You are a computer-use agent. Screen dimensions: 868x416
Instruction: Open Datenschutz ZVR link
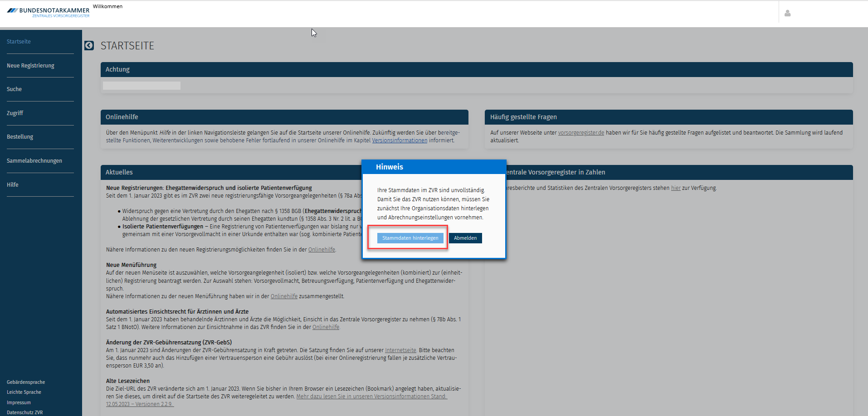[x=24, y=412]
